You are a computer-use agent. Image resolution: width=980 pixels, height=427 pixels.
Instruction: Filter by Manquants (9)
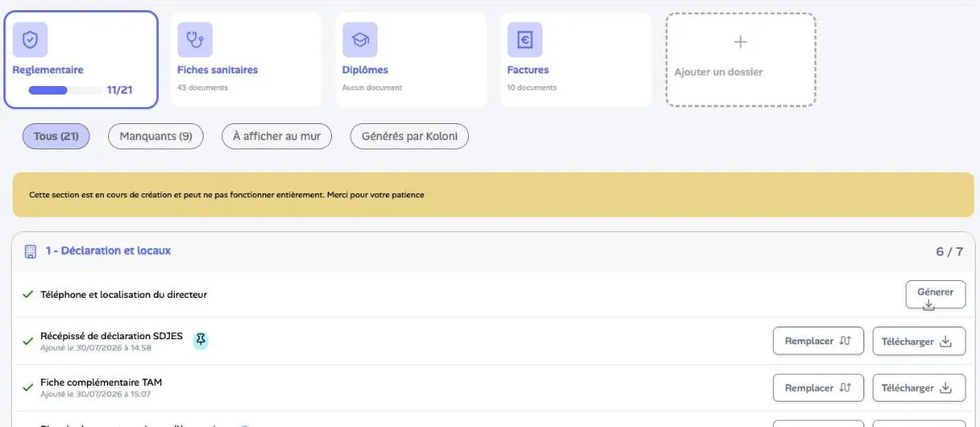point(155,136)
